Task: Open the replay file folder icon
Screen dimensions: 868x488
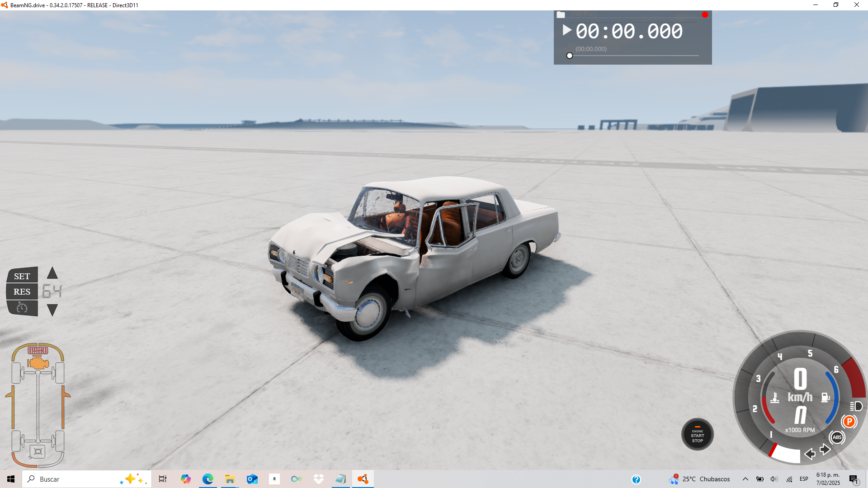Action: [561, 14]
